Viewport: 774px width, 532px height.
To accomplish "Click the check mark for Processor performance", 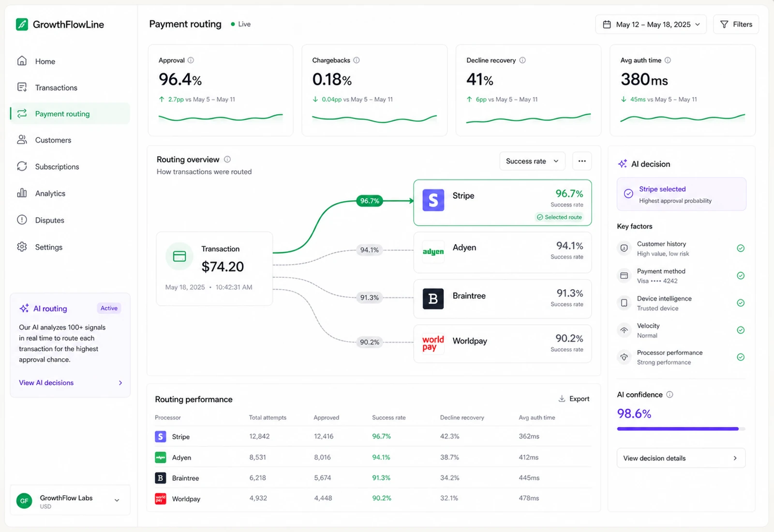I will click(x=740, y=357).
